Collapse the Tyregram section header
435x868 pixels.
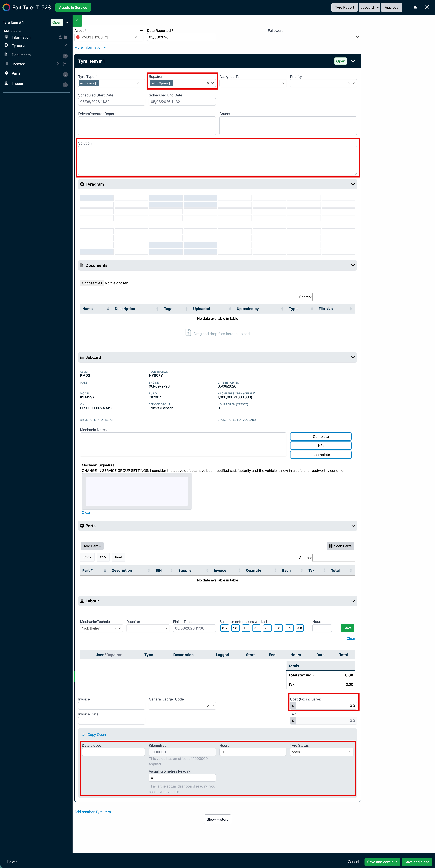point(217,184)
